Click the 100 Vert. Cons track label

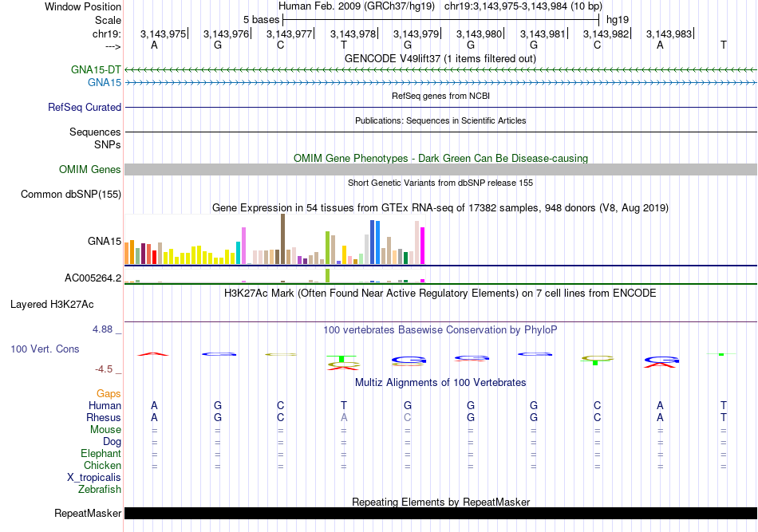click(x=45, y=349)
